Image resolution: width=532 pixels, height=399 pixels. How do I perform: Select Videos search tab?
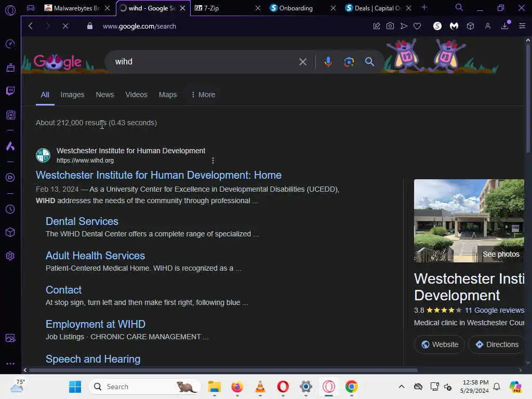click(x=137, y=95)
